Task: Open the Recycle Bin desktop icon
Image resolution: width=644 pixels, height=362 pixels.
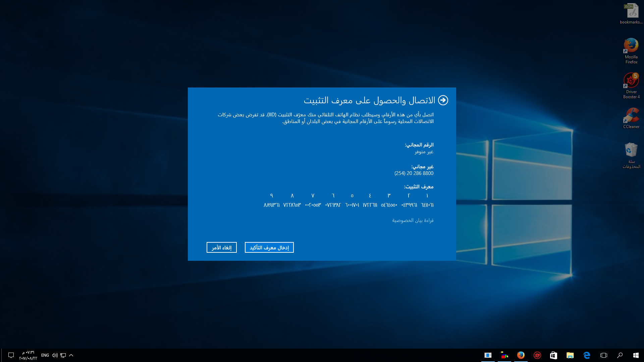Action: click(x=631, y=156)
